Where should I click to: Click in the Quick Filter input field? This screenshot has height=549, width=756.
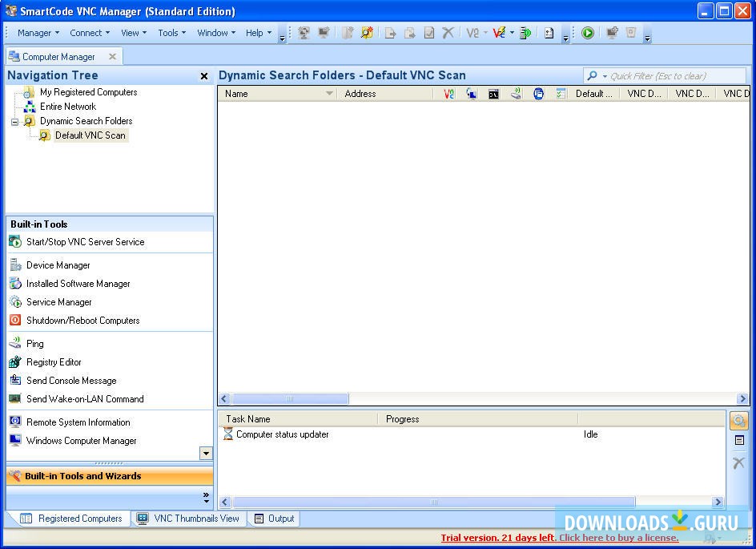675,76
